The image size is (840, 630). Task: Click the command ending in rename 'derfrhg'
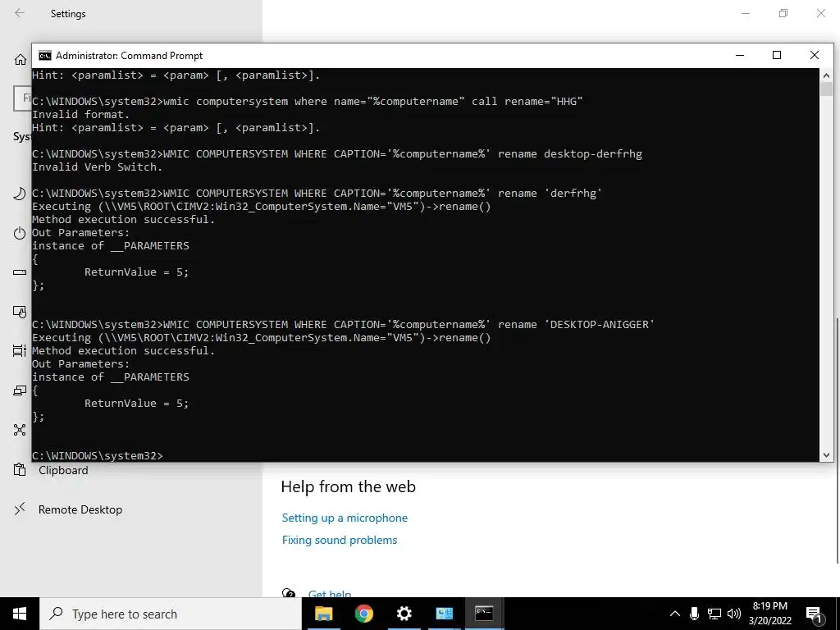tap(317, 193)
